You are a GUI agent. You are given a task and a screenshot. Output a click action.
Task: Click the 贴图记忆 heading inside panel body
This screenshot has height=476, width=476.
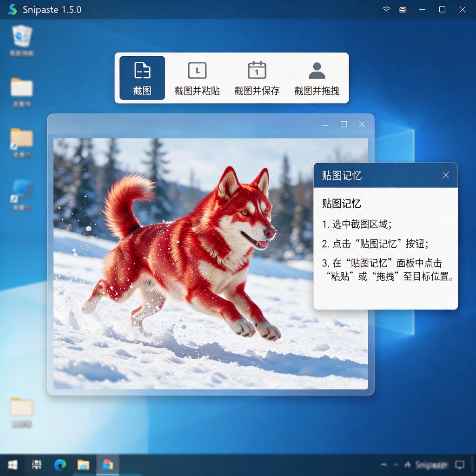click(x=342, y=204)
